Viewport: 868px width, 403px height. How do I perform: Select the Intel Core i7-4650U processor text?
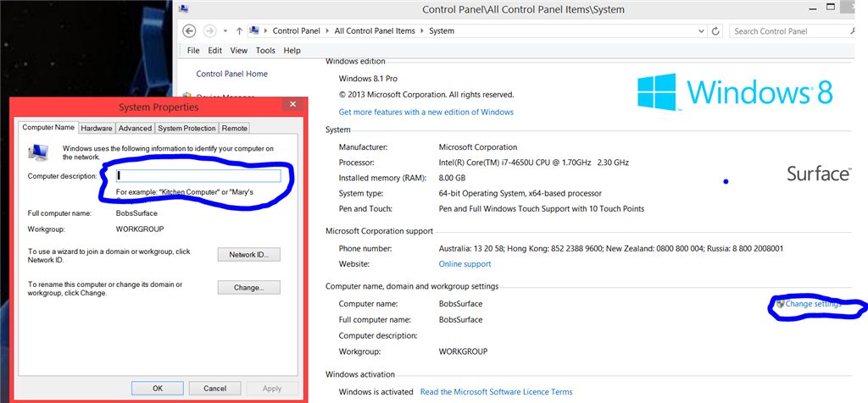(534, 163)
